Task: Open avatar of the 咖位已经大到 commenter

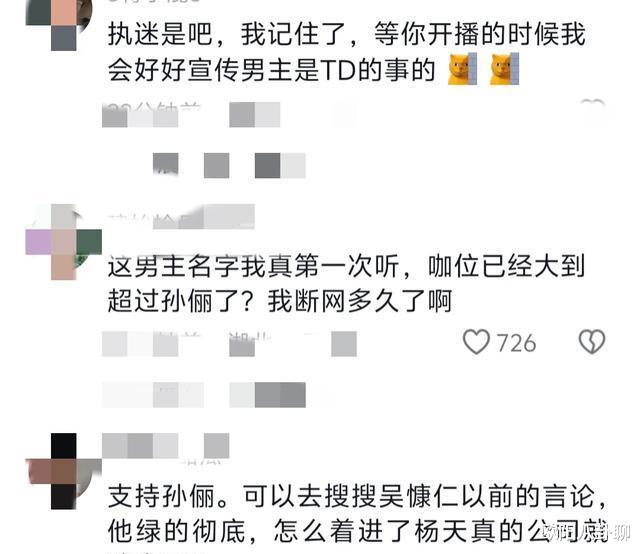Action: [63, 242]
